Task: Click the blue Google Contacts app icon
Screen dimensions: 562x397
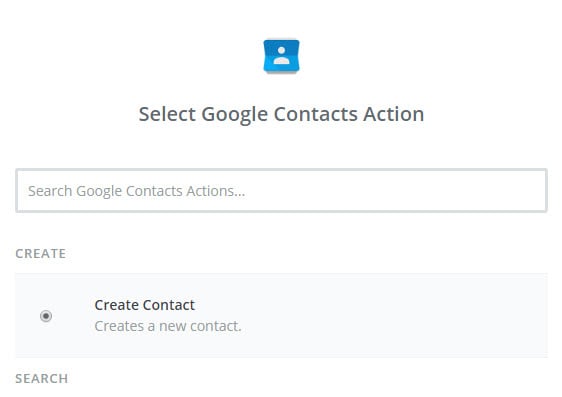Action: pos(281,56)
